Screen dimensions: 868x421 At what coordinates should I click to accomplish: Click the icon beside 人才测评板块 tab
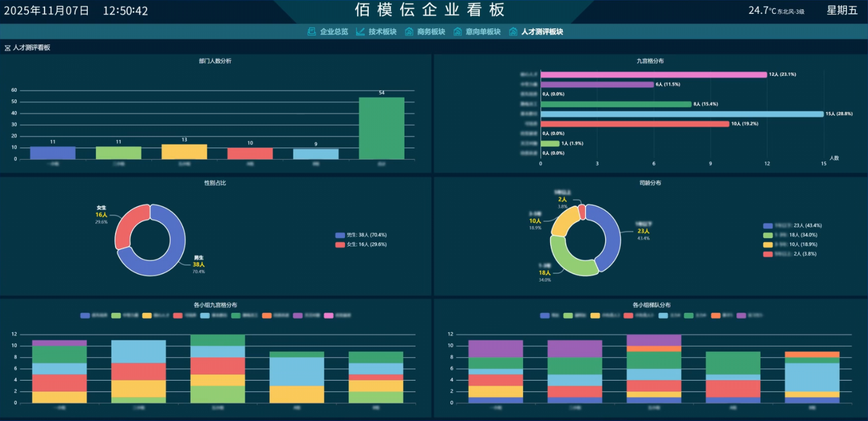pyautogui.click(x=513, y=32)
